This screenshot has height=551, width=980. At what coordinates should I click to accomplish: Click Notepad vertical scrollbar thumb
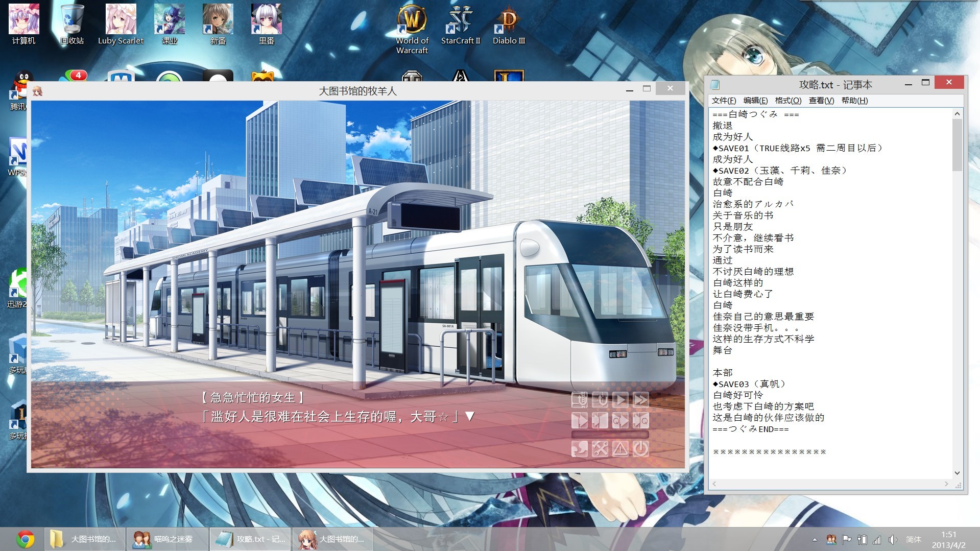[957, 145]
